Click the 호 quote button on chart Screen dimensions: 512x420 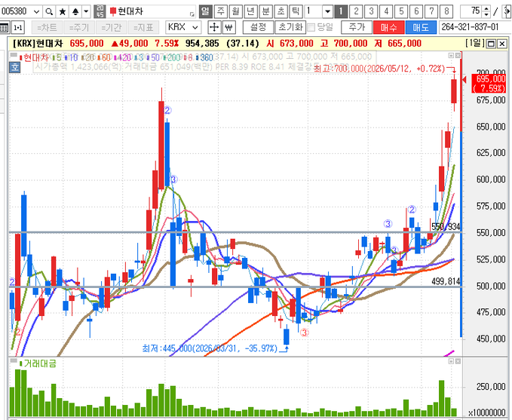click(x=14, y=67)
